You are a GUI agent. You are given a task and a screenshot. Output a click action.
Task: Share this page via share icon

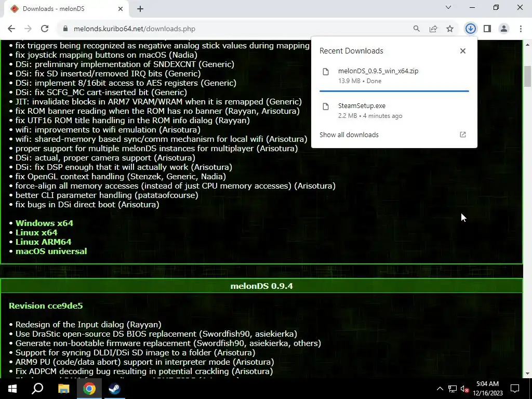[x=433, y=29]
